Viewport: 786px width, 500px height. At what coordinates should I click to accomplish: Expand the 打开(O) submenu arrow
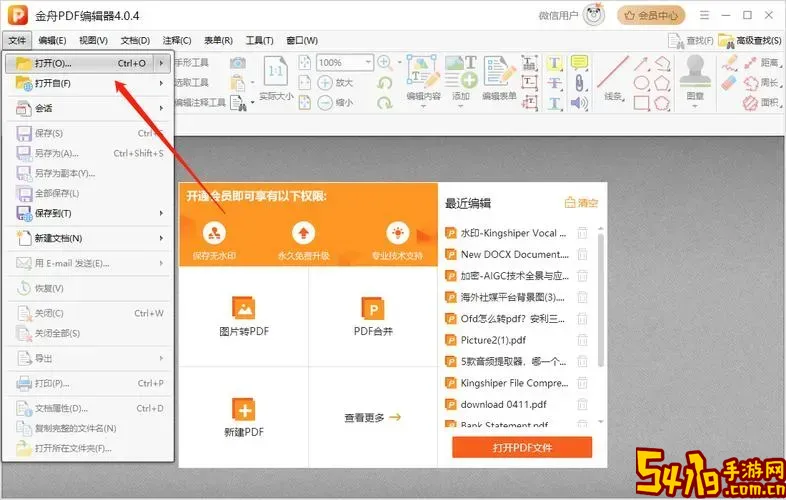[161, 63]
